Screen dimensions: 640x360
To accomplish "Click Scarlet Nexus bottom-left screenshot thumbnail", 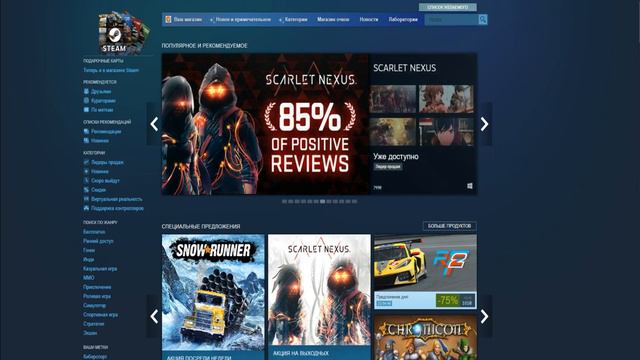I will (393, 132).
